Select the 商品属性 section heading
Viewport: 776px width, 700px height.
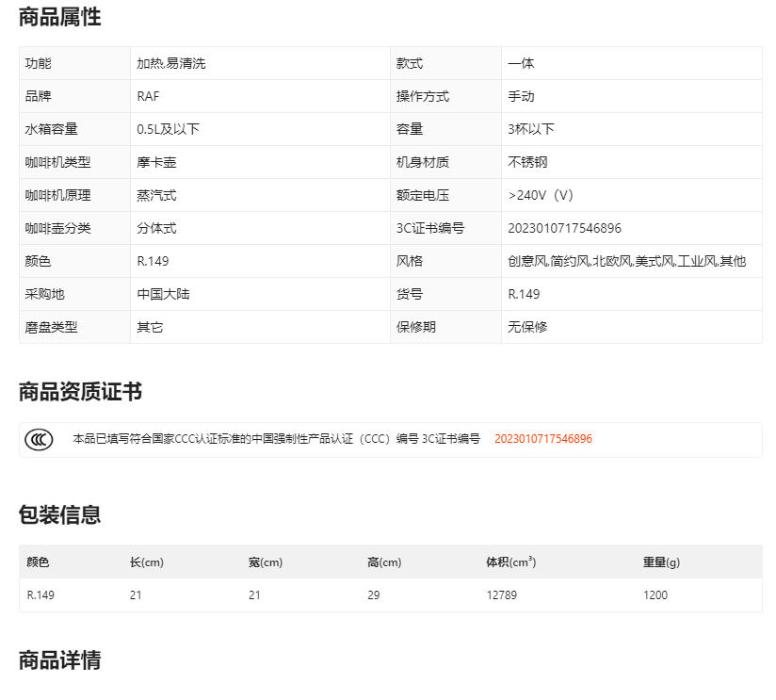coord(59,17)
